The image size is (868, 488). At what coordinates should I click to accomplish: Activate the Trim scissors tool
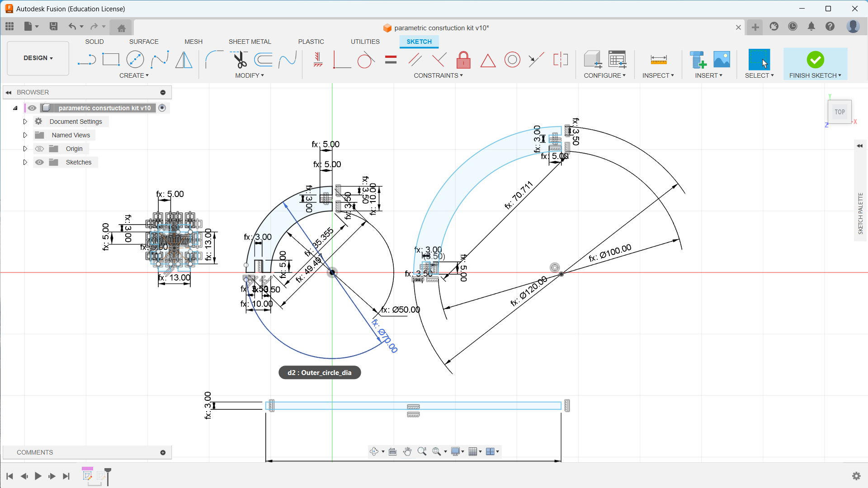(x=239, y=60)
